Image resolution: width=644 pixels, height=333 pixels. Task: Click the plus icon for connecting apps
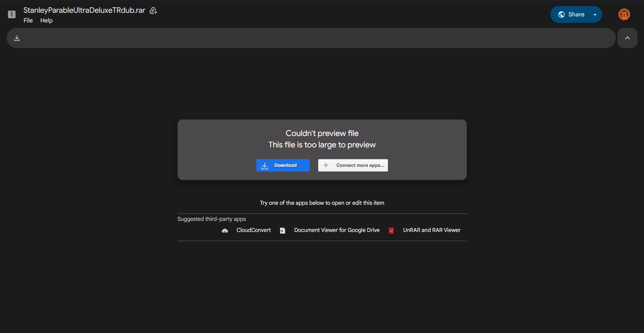[x=326, y=165]
